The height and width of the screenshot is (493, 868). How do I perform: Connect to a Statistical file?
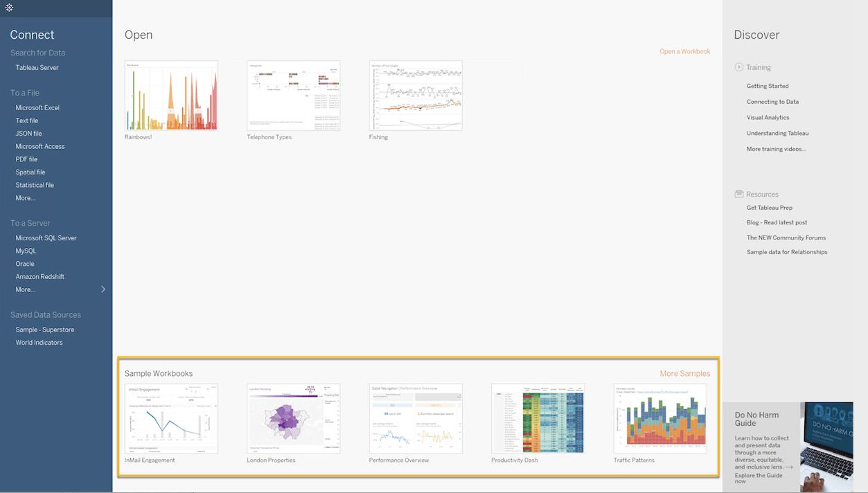pos(35,186)
